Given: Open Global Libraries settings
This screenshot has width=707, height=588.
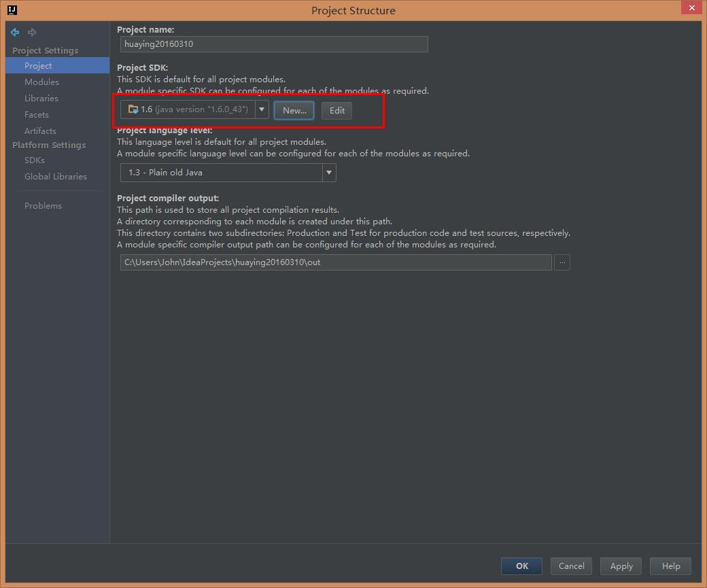Looking at the screenshot, I should 56,176.
